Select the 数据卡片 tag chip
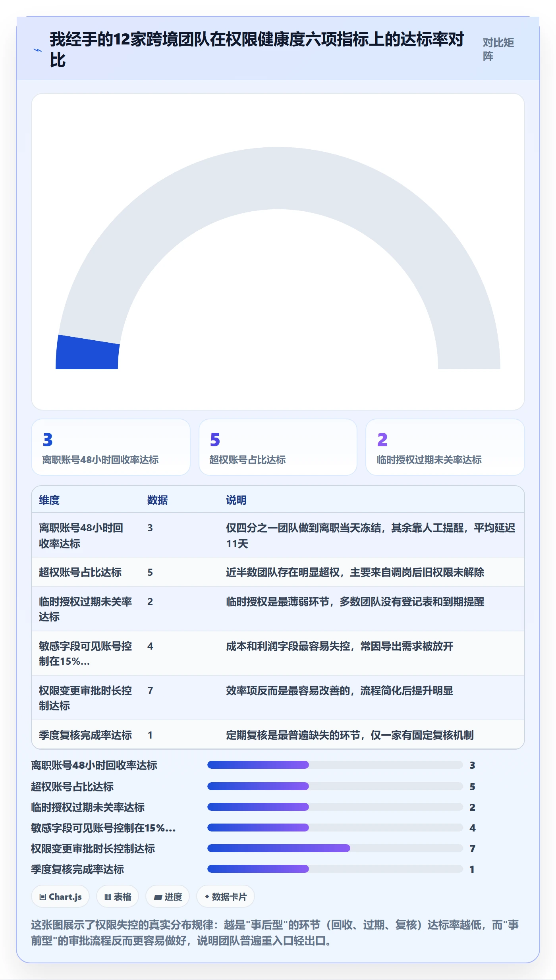This screenshot has width=556, height=980. pos(226,897)
